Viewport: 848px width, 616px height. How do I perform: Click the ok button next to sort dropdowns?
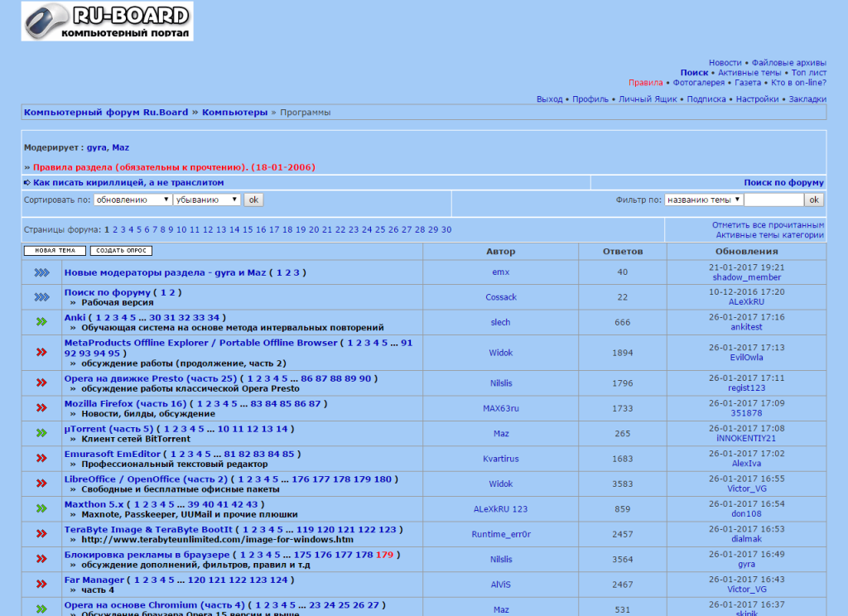[x=253, y=200]
